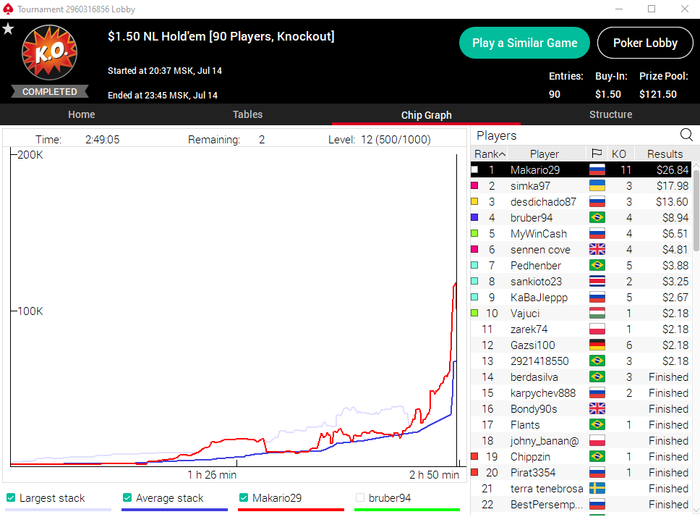
Task: Click the Brazil flag for Pedhenber
Action: [597, 265]
